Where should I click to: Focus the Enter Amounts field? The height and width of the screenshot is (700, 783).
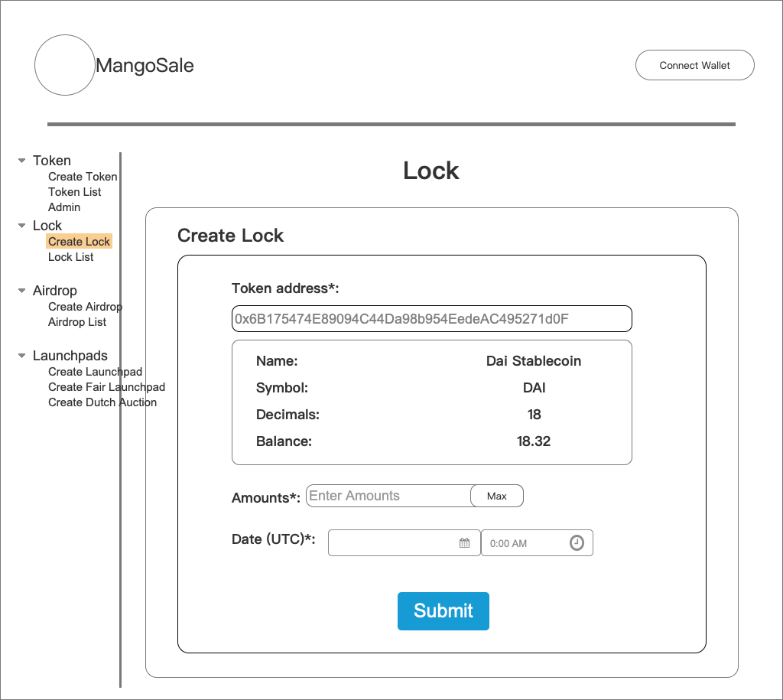point(388,496)
